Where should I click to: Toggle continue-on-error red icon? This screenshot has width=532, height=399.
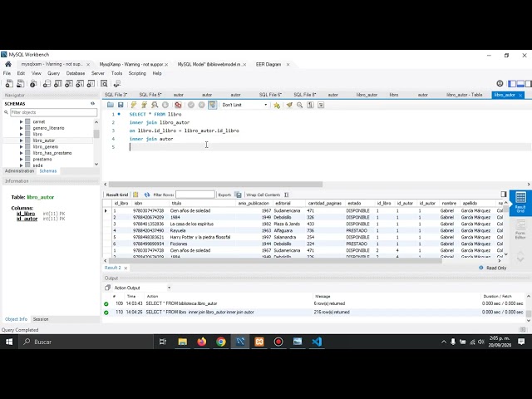click(x=178, y=105)
